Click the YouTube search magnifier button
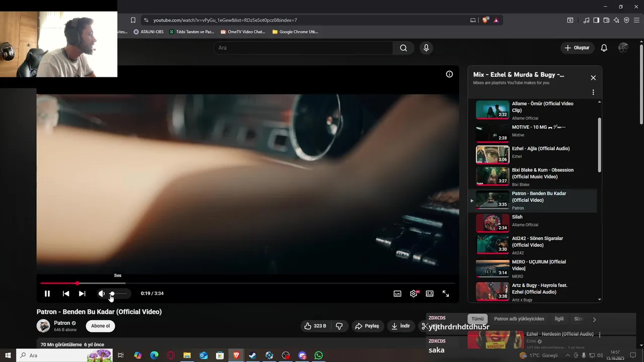 pos(404,48)
